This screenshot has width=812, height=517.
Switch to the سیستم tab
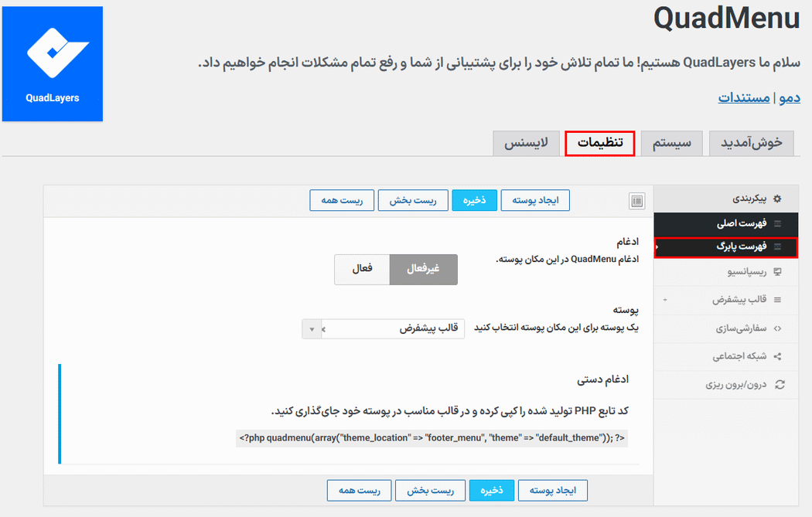click(x=671, y=143)
